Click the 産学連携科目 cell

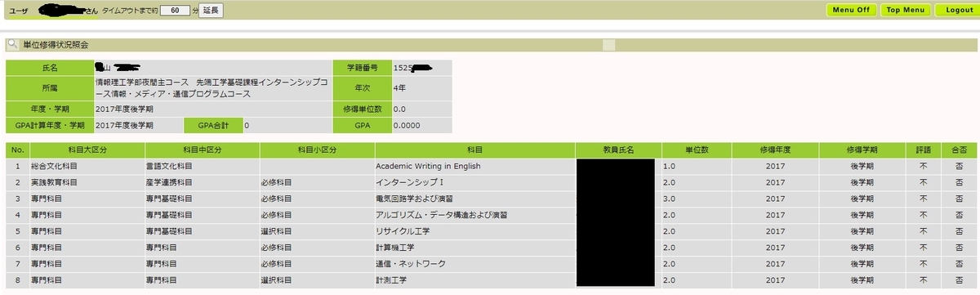[203, 182]
